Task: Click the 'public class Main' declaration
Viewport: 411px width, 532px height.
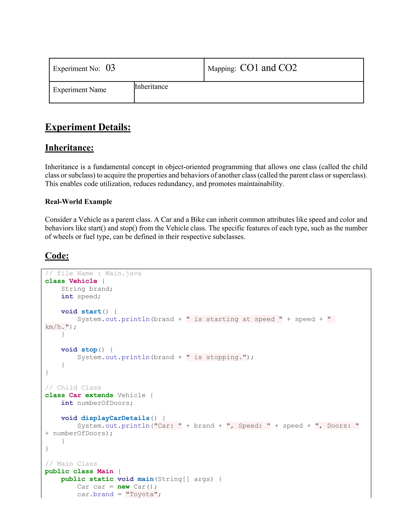Action: (x=79, y=471)
